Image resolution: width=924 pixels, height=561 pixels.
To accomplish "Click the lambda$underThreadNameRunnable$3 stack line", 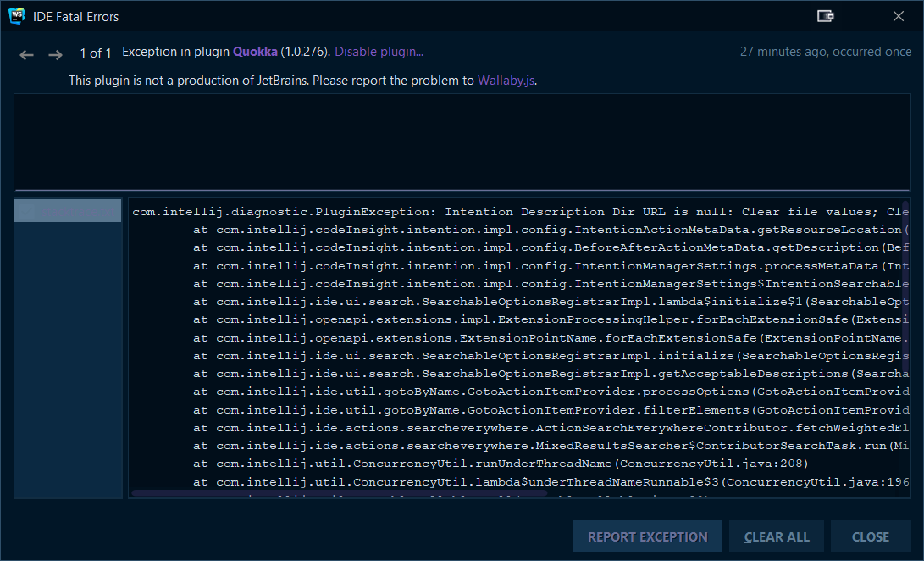I will [x=551, y=482].
